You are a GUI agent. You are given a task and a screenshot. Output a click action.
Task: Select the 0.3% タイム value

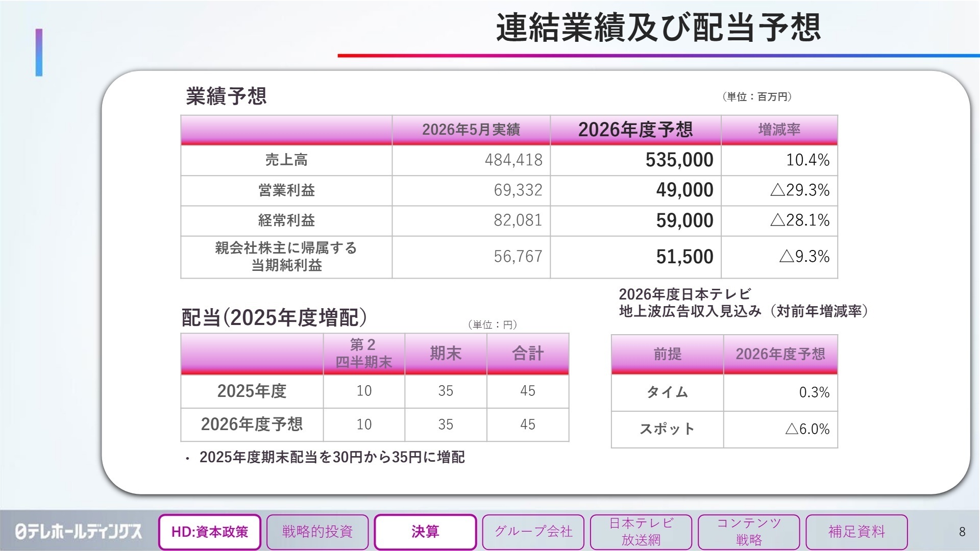(814, 392)
